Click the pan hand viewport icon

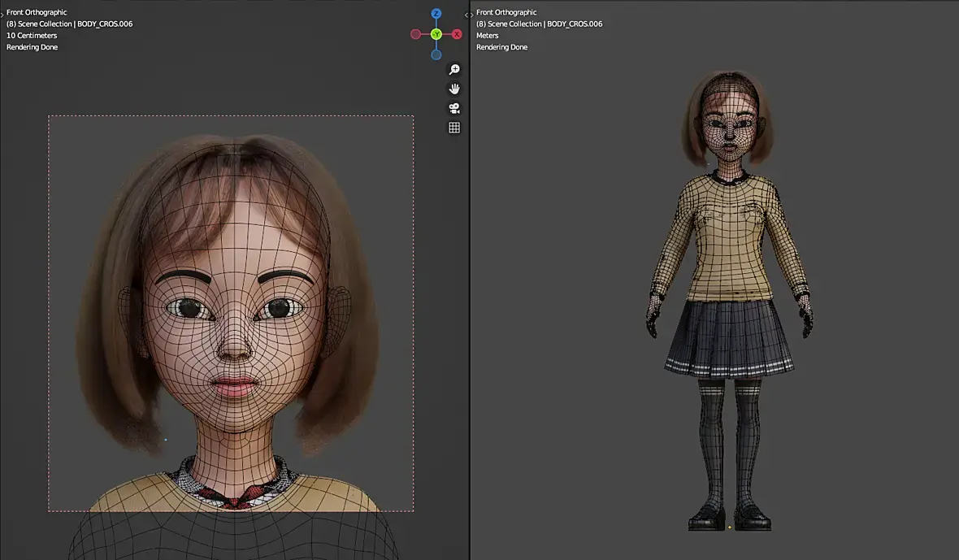[454, 89]
